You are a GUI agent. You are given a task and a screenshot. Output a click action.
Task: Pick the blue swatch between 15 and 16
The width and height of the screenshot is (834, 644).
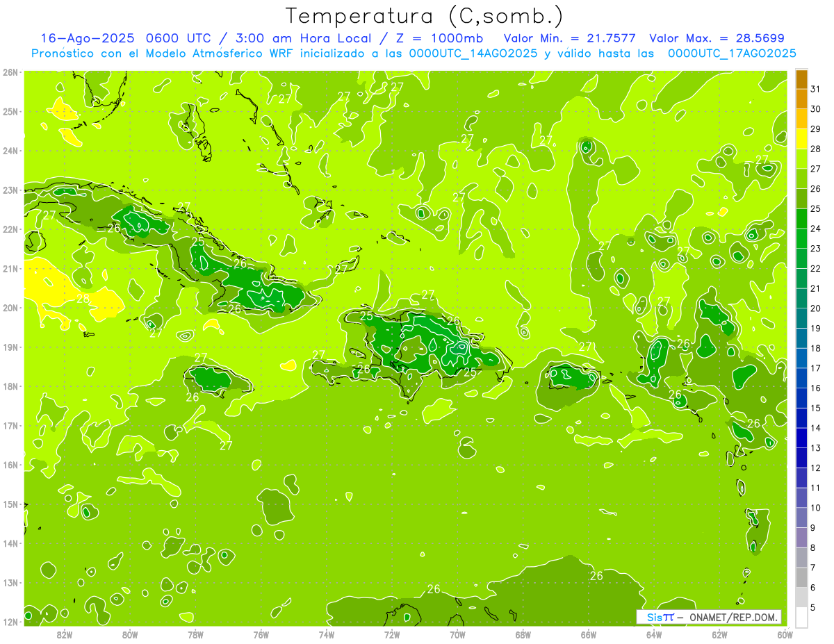pyautogui.click(x=801, y=398)
